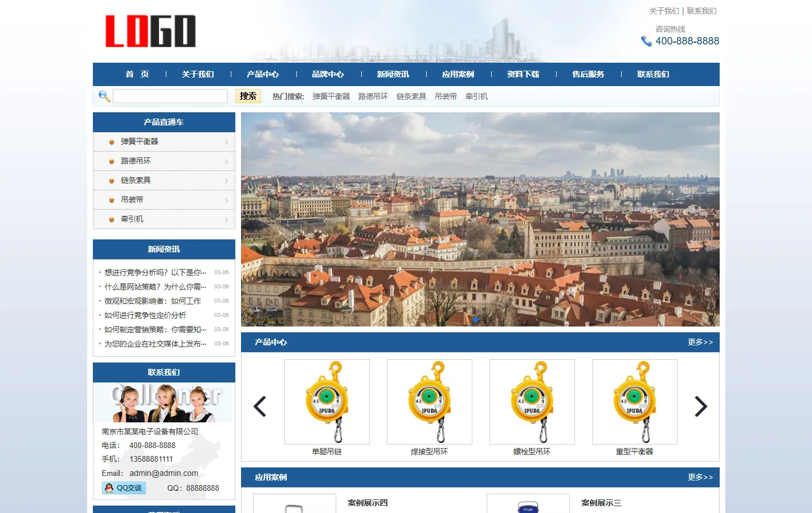Open 关于我们 in navigation bar

point(198,74)
